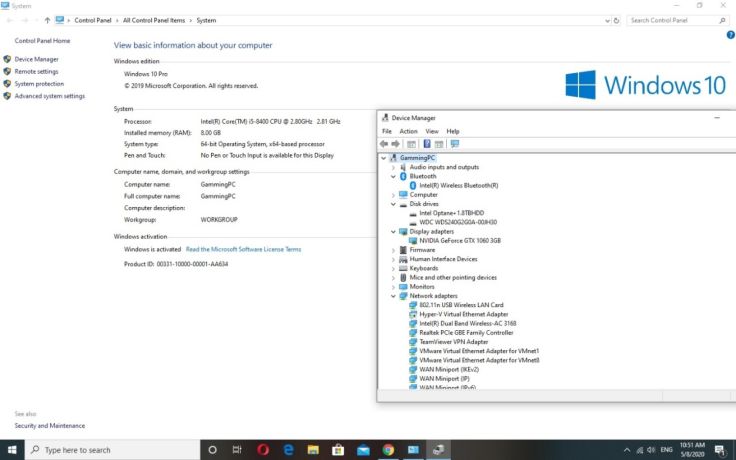Image resolution: width=736 pixels, height=460 pixels.
Task: Click the Back arrow in Device Manager toolbar
Action: pyautogui.click(x=385, y=144)
